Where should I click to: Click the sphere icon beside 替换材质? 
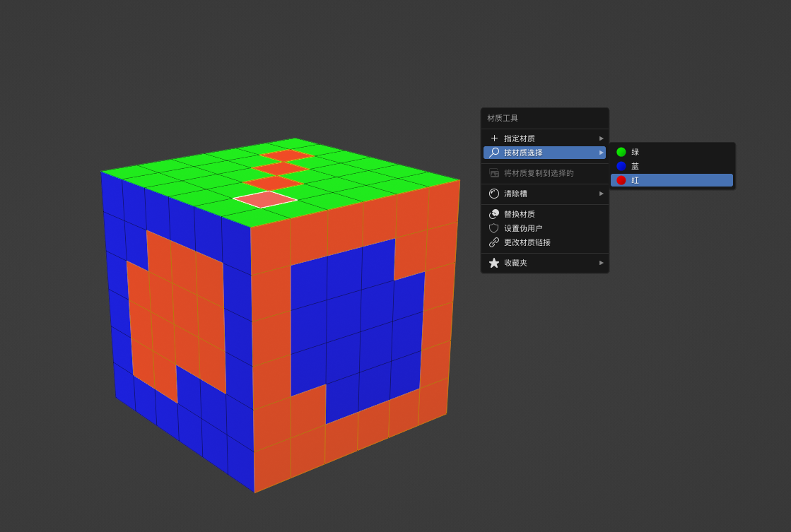[494, 214]
